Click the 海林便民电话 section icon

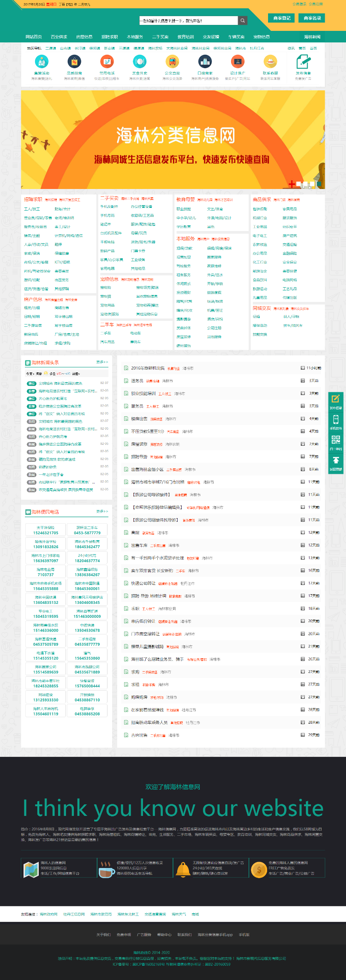coord(28,512)
